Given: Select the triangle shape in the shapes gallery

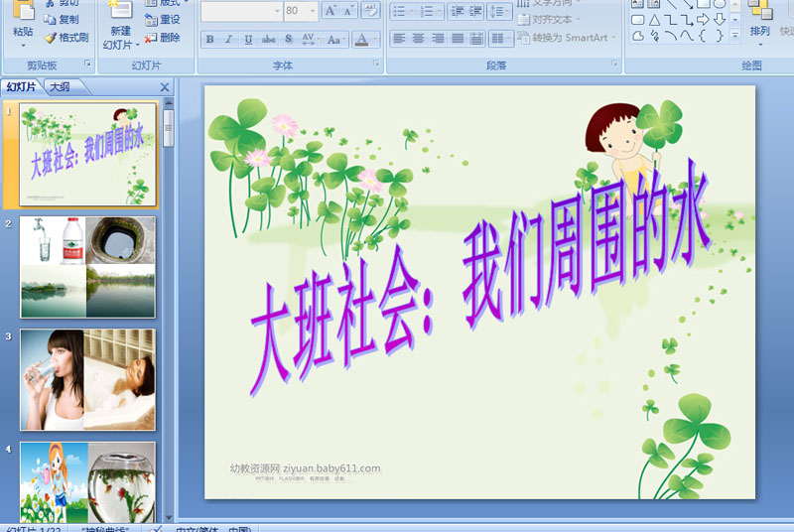Looking at the screenshot, I should [x=655, y=20].
